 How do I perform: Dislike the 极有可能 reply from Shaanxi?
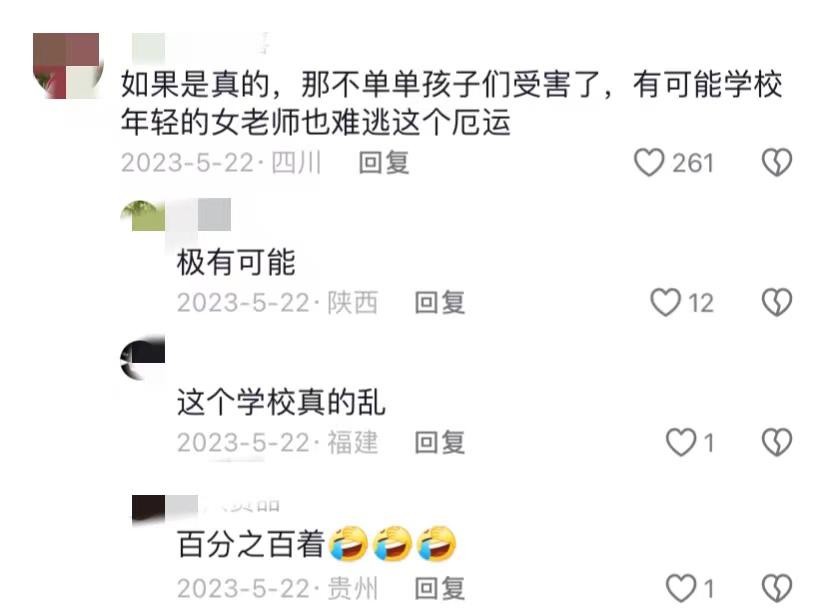(777, 302)
